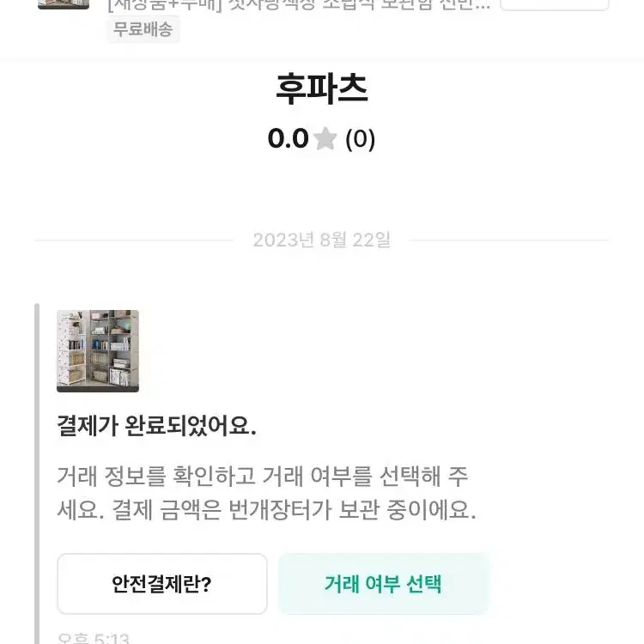The height and width of the screenshot is (644, 644).
Task: Open the bookshelf product thumbnail in message
Action: [x=98, y=351]
